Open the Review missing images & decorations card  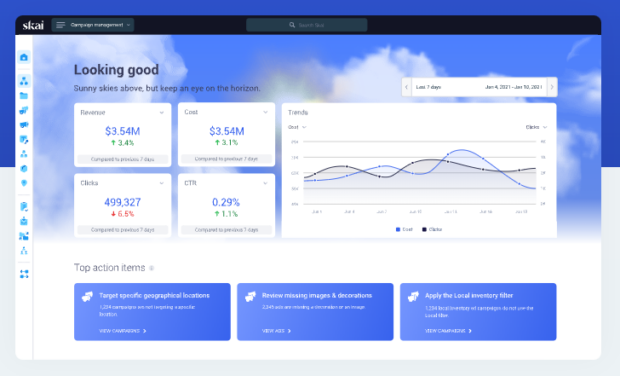[315, 312]
